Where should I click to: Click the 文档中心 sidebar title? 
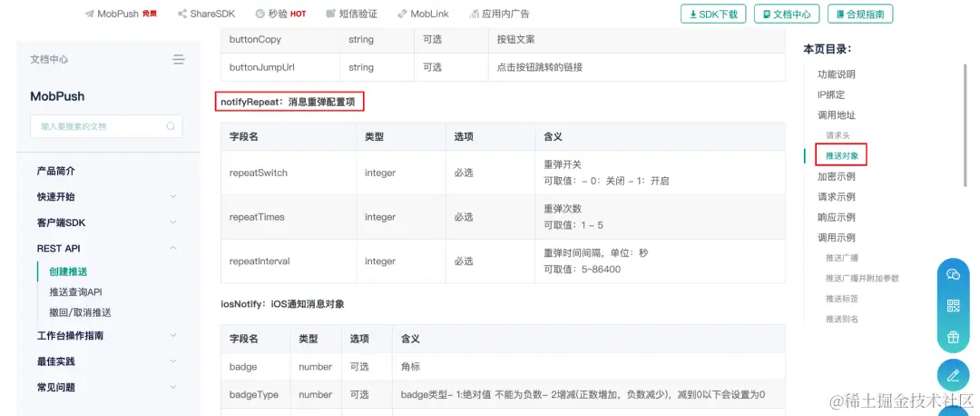pyautogui.click(x=49, y=59)
